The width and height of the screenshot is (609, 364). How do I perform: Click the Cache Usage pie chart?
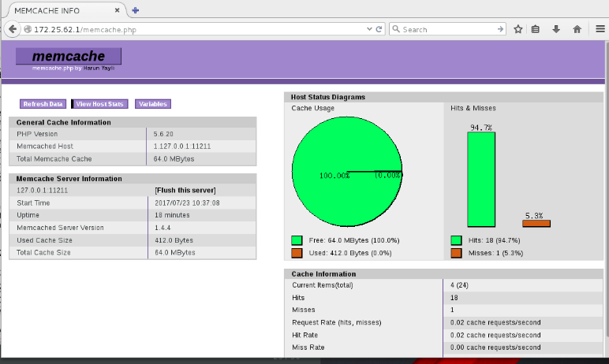(347, 172)
